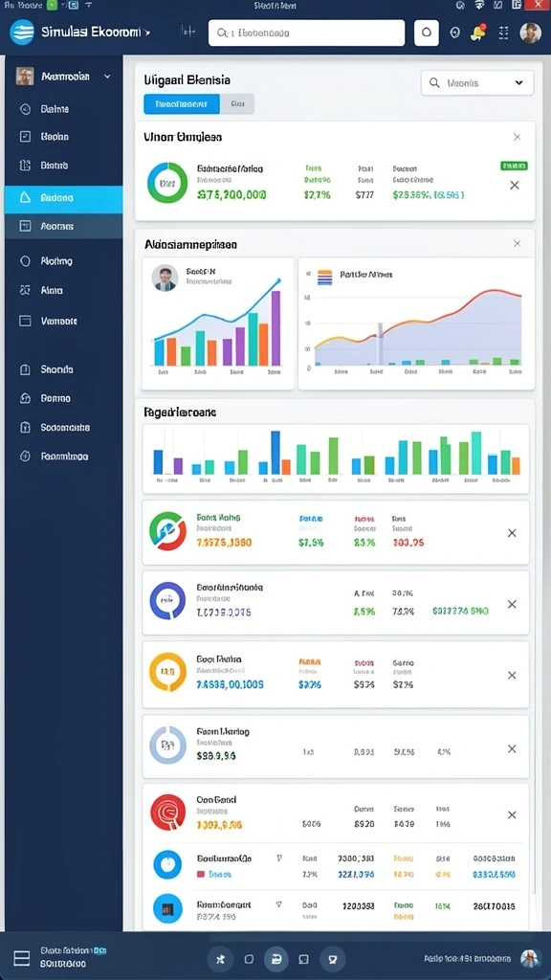Switch to the grey second tab
551x980 pixels.
[237, 103]
